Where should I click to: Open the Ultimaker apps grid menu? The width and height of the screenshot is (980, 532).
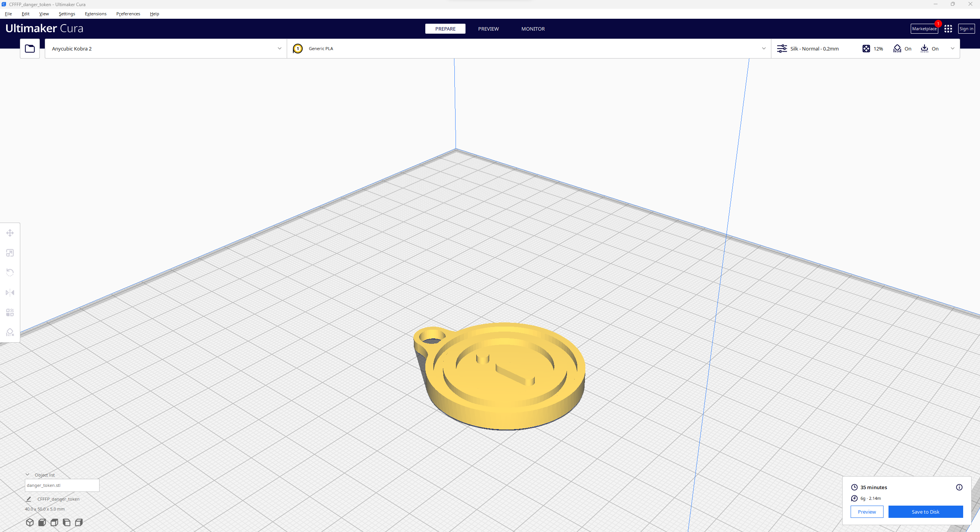[948, 28]
